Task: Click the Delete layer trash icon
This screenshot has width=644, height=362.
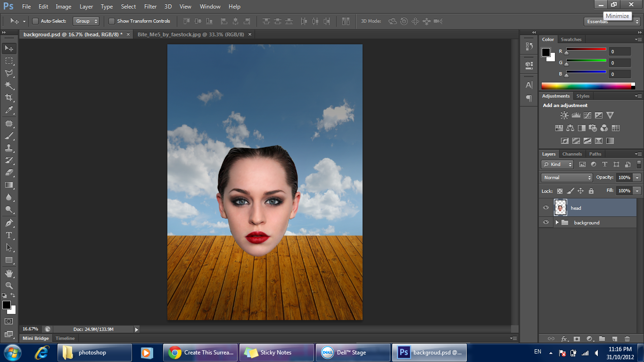Action: click(627, 339)
